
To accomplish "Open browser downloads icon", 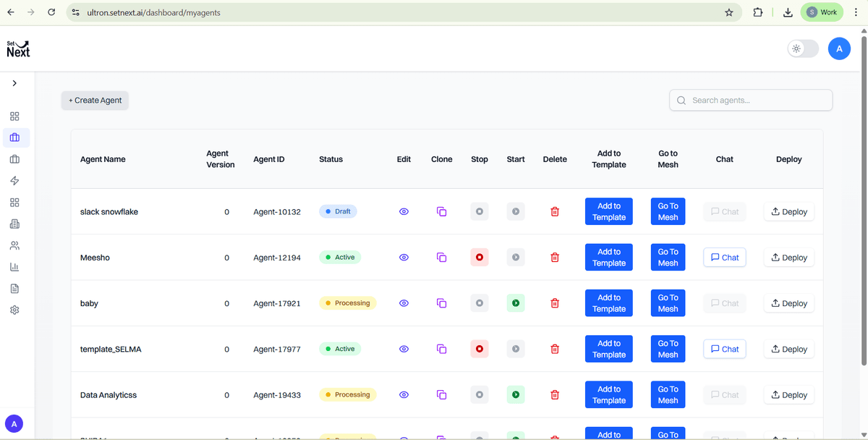I will point(788,12).
